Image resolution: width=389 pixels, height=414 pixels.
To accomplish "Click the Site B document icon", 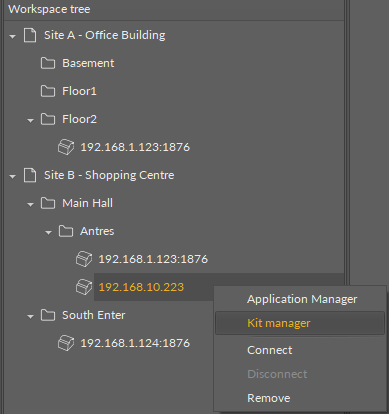I will pyautogui.click(x=30, y=175).
